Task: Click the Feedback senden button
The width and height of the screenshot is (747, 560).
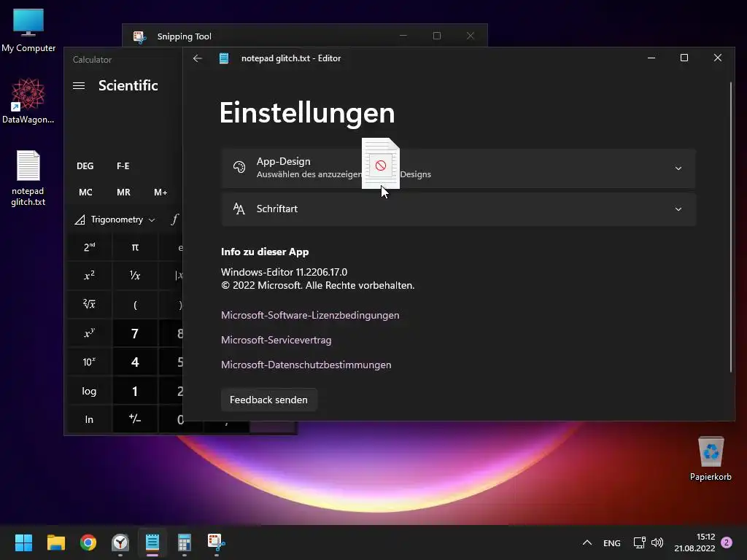Action: point(268,400)
